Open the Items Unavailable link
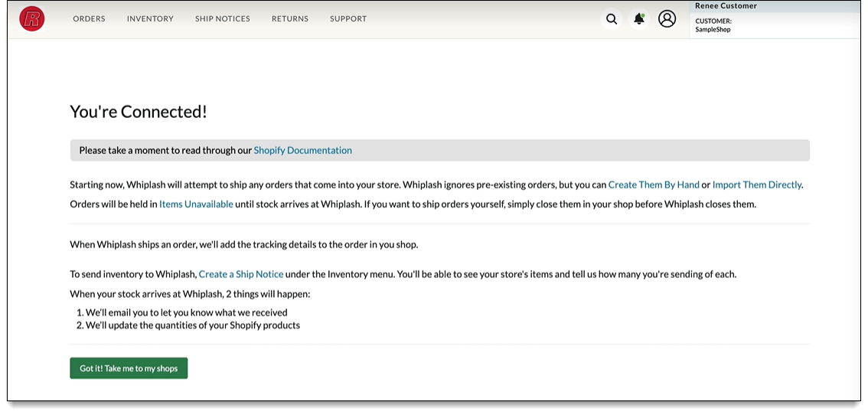 [196, 204]
